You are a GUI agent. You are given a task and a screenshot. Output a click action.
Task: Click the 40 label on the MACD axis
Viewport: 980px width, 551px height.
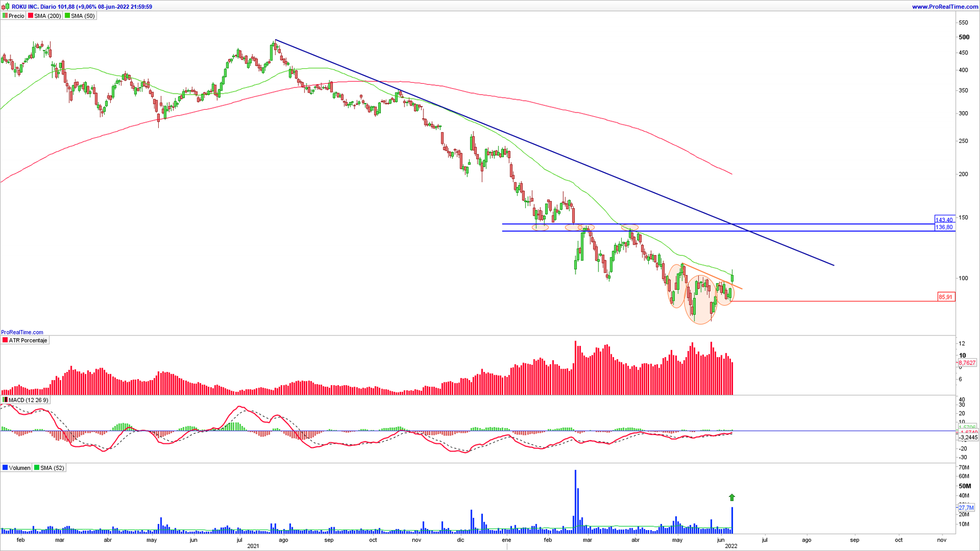point(962,399)
